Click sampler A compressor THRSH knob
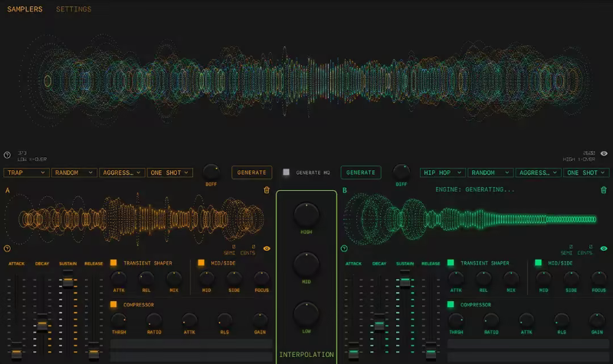Image resolution: width=613 pixels, height=364 pixels. pos(119,320)
